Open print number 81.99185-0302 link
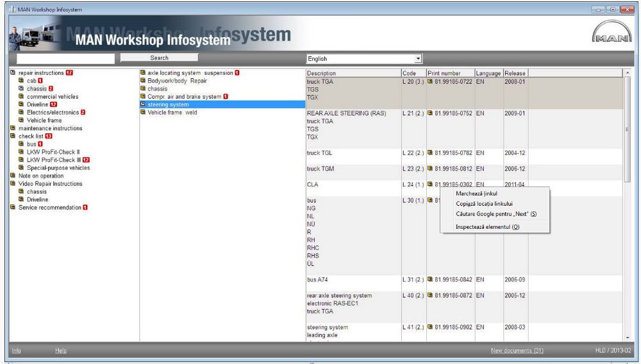The image size is (641, 364). (x=453, y=185)
